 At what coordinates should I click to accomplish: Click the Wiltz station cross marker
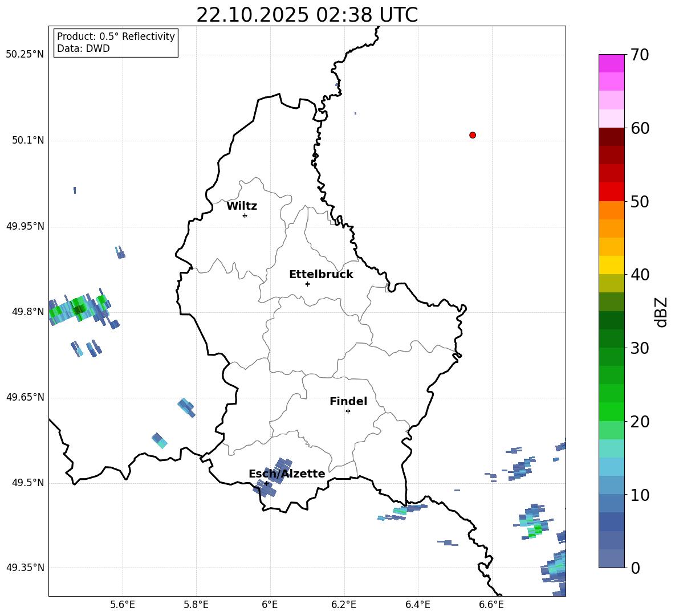click(245, 215)
